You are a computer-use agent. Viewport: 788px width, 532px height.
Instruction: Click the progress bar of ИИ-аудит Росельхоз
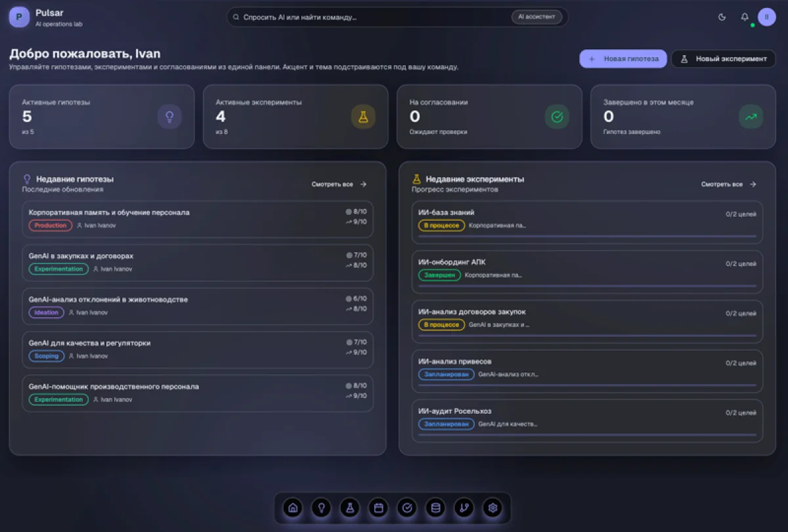click(587, 435)
